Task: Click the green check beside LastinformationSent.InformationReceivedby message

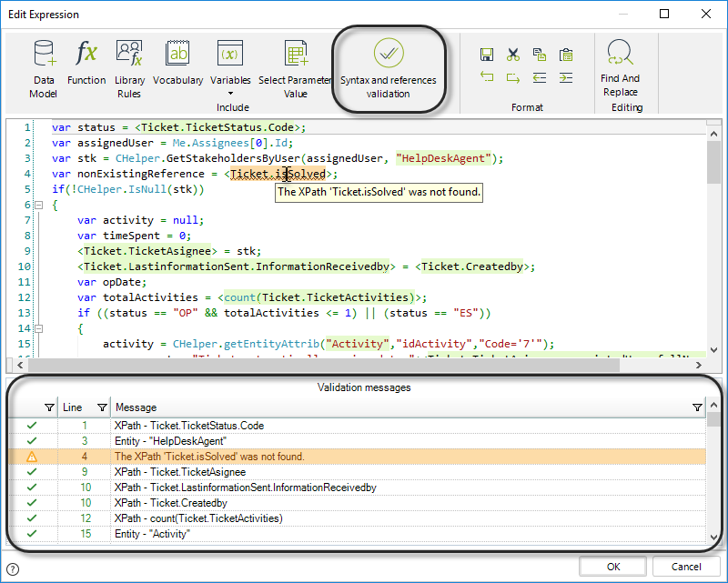Action: (32, 487)
